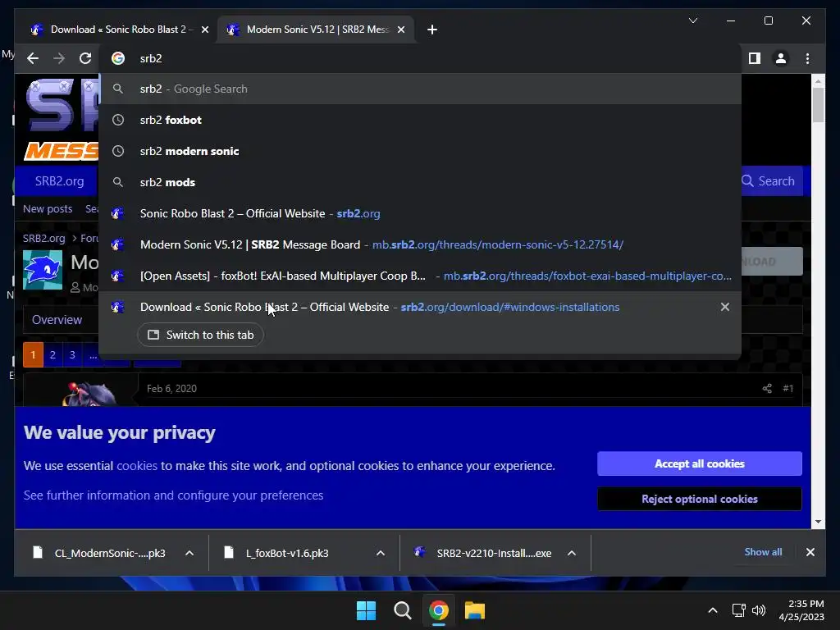Show hidden system tray icons

(713, 610)
